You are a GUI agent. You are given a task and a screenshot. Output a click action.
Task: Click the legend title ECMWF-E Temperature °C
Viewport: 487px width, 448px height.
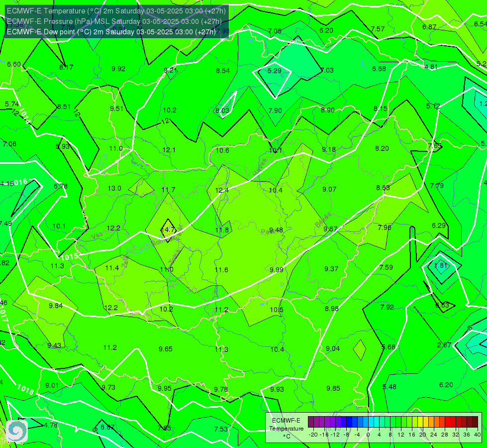(286, 429)
